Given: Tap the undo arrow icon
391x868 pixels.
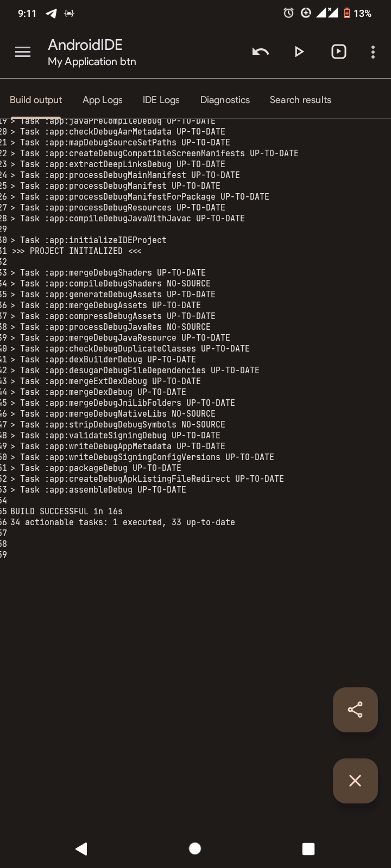Looking at the screenshot, I should click(260, 52).
